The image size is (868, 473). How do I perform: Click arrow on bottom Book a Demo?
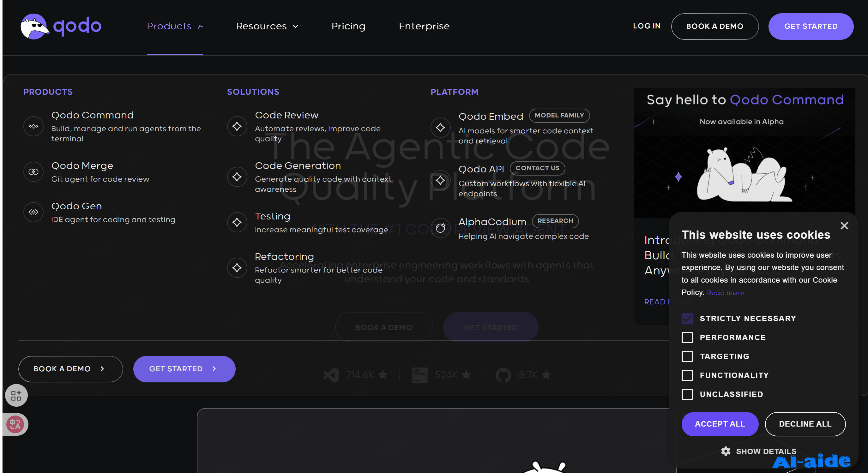point(102,369)
